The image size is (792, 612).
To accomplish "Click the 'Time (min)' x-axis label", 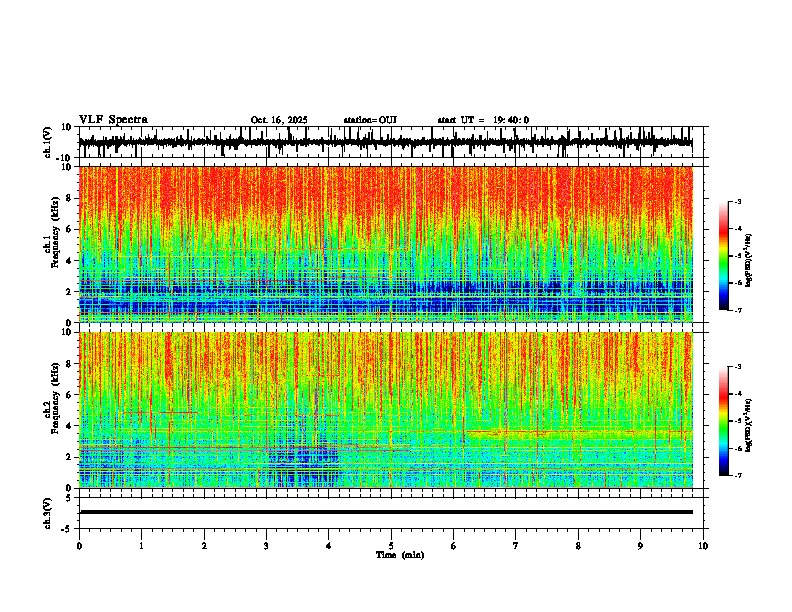I will pos(400,555).
